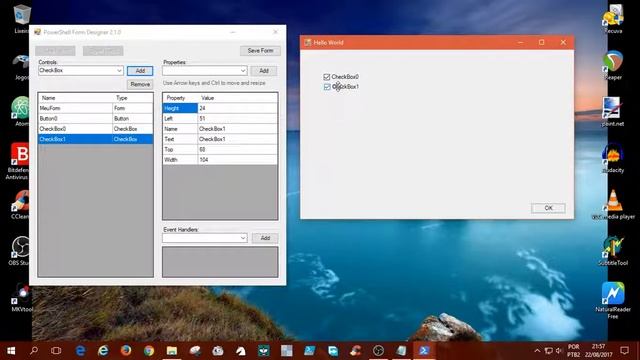Click Add next to the Controls dropdown
Screen dimensions: 640x360
[140, 71]
